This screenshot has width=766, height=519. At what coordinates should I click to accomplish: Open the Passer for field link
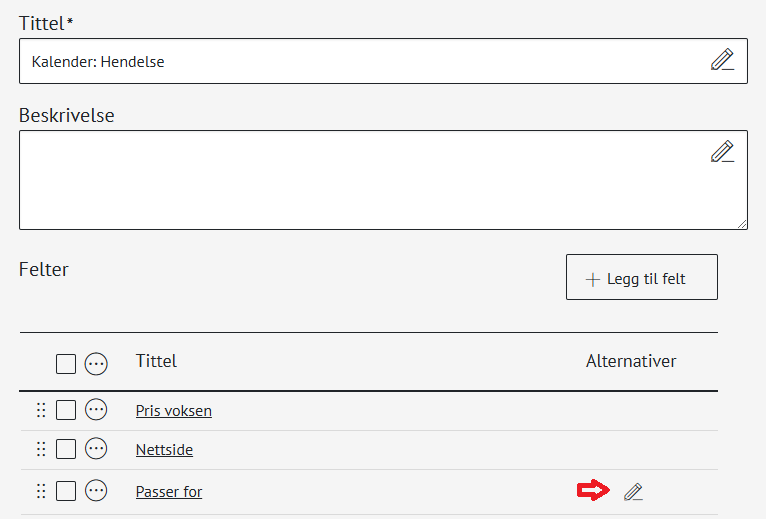click(169, 492)
